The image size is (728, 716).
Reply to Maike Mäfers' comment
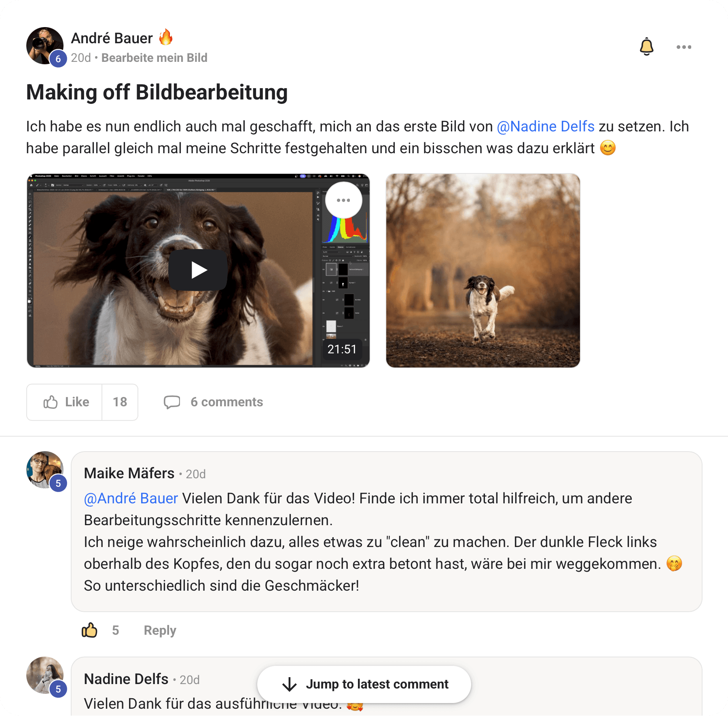pos(160,630)
